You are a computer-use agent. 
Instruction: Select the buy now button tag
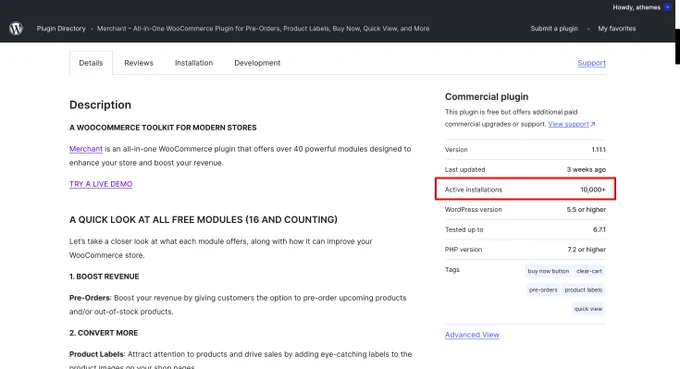pyautogui.click(x=548, y=271)
